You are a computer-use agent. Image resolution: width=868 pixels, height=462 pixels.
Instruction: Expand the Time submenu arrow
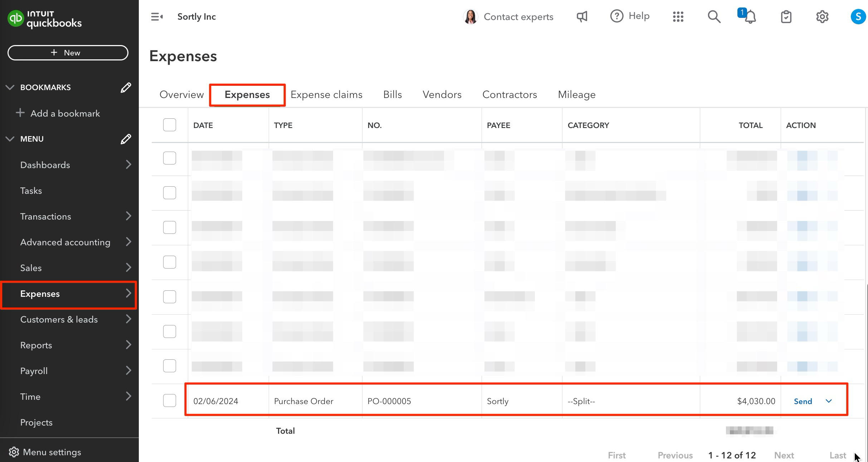[x=128, y=396]
